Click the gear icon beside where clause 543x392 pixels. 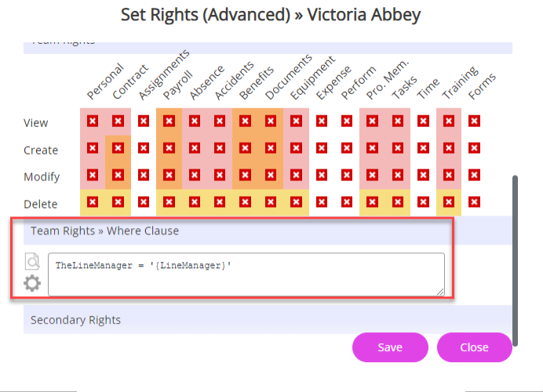[x=32, y=282]
